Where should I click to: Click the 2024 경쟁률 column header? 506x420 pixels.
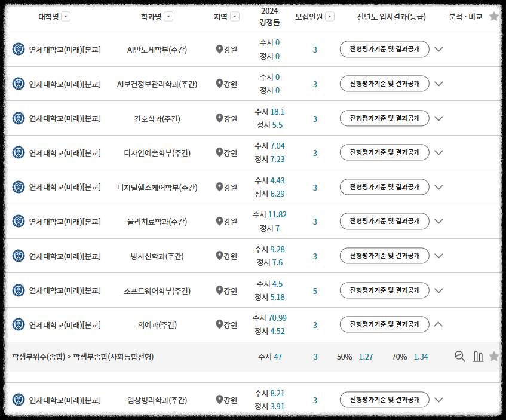tap(269, 17)
